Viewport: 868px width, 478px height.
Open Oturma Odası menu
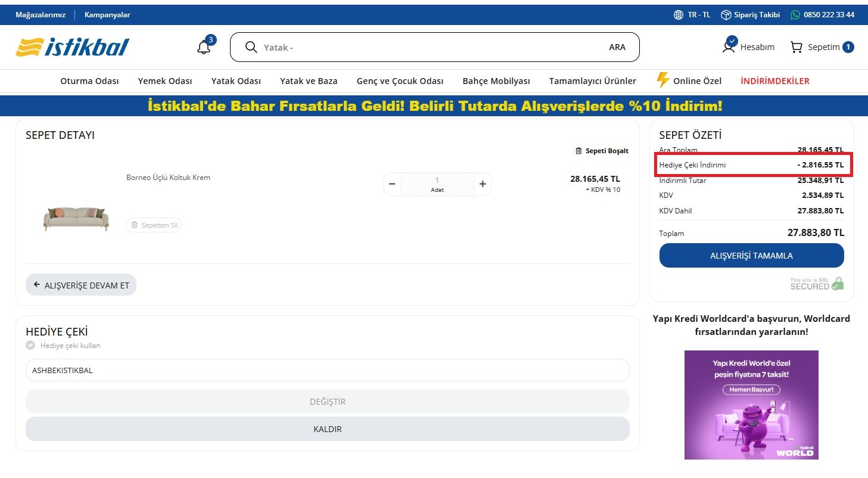click(x=89, y=81)
